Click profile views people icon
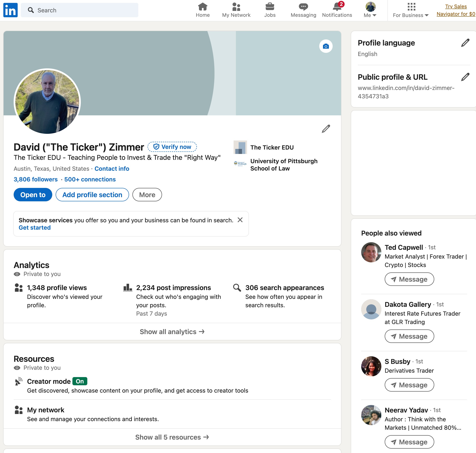Image resolution: width=476 pixels, height=453 pixels. pos(19,288)
